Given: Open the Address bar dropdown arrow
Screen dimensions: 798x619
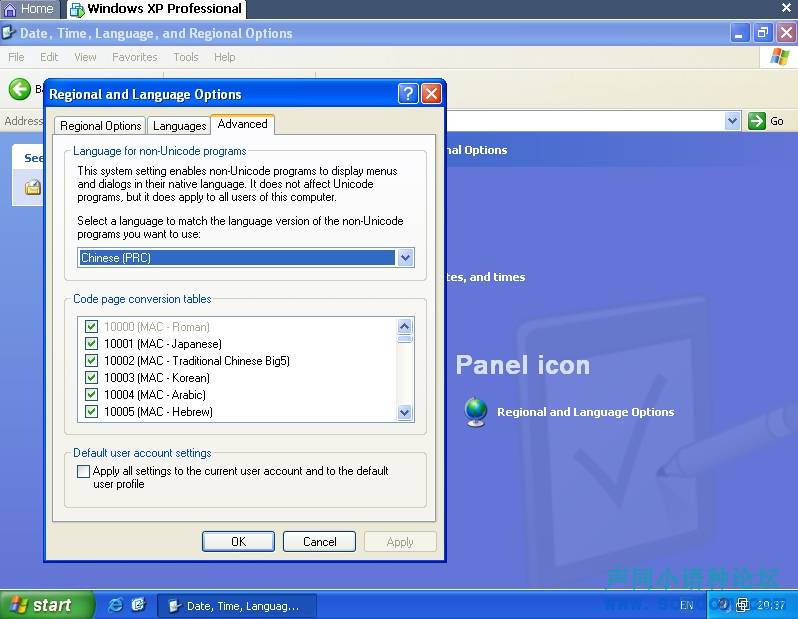Looking at the screenshot, I should pyautogui.click(x=732, y=121).
